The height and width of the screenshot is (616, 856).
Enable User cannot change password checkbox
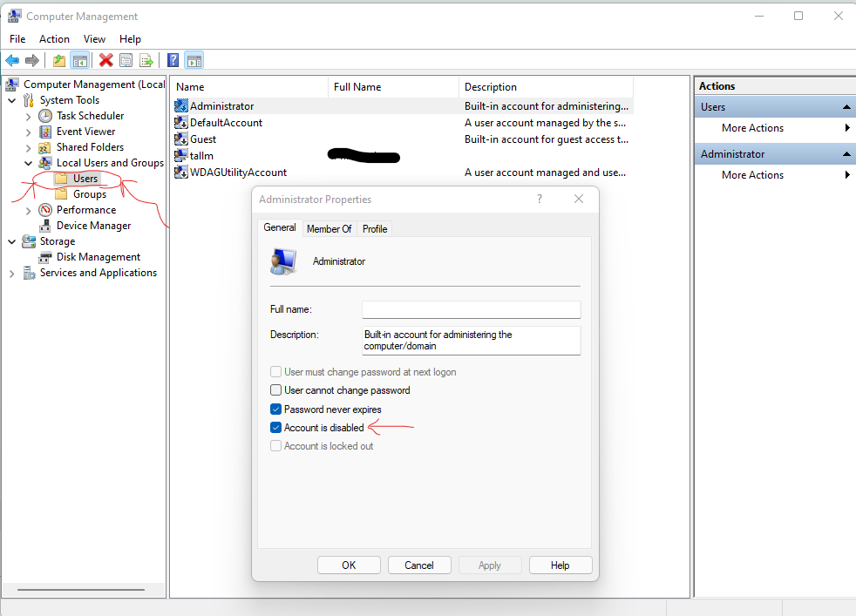pyautogui.click(x=276, y=390)
